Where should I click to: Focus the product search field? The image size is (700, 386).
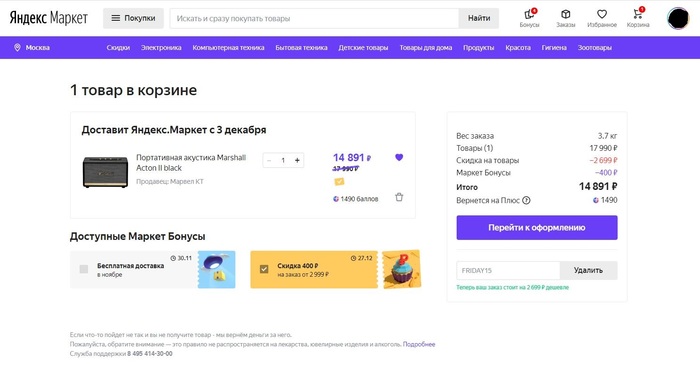[314, 18]
